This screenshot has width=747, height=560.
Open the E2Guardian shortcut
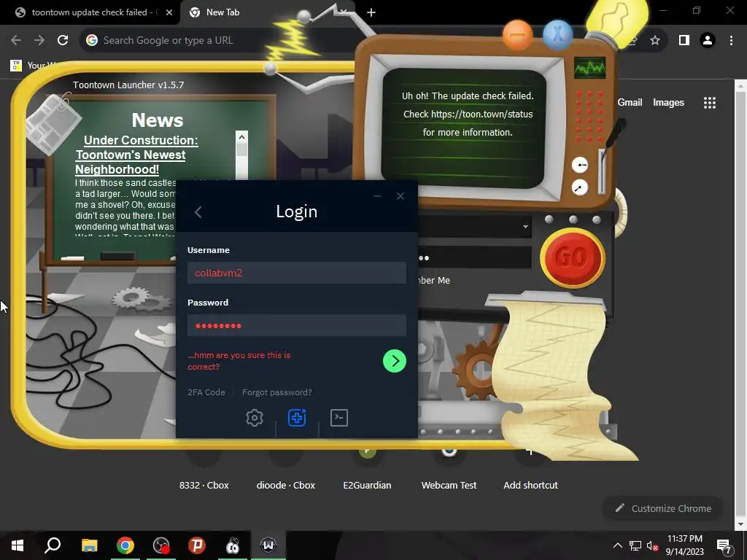(368, 485)
